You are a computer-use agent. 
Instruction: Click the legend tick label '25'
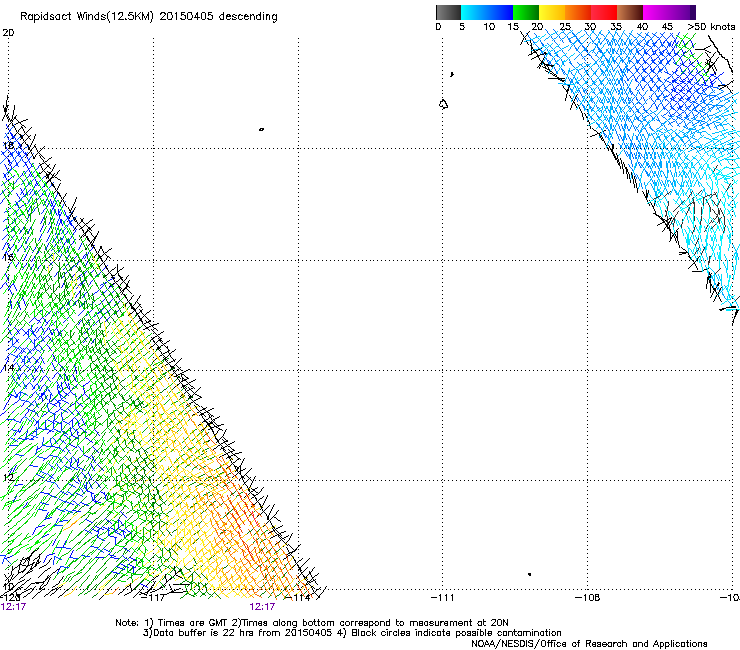point(565,26)
